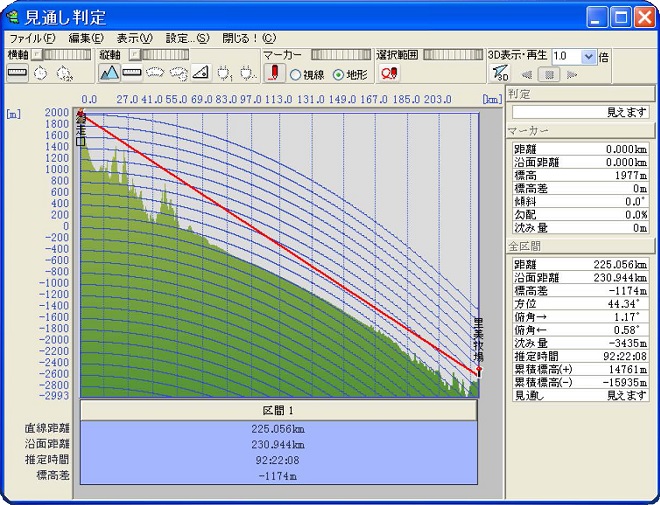Viewport: 660px width, 505px height.
Task: Click the fast-forward playback button
Action: [x=571, y=75]
